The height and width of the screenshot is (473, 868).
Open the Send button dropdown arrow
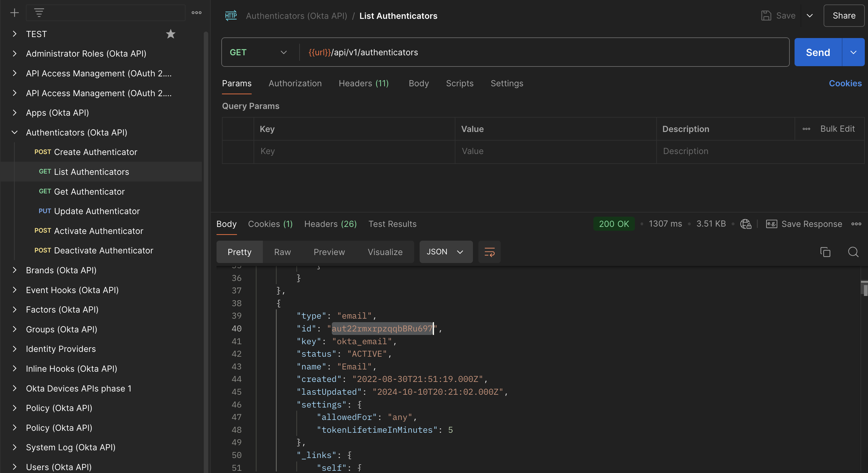coord(854,52)
